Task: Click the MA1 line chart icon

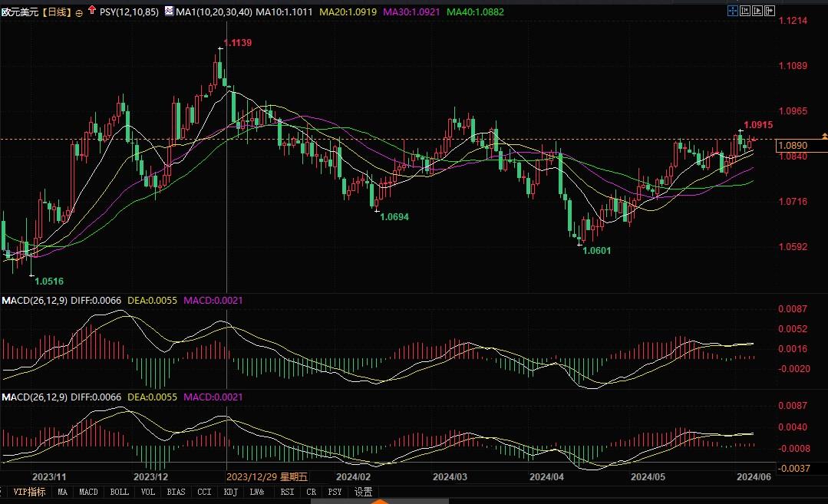Action: point(169,11)
